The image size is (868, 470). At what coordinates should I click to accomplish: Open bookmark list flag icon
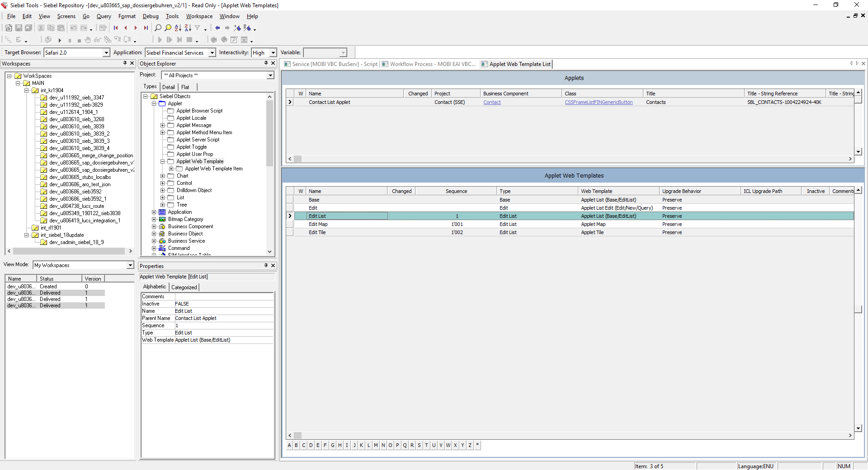[247, 28]
